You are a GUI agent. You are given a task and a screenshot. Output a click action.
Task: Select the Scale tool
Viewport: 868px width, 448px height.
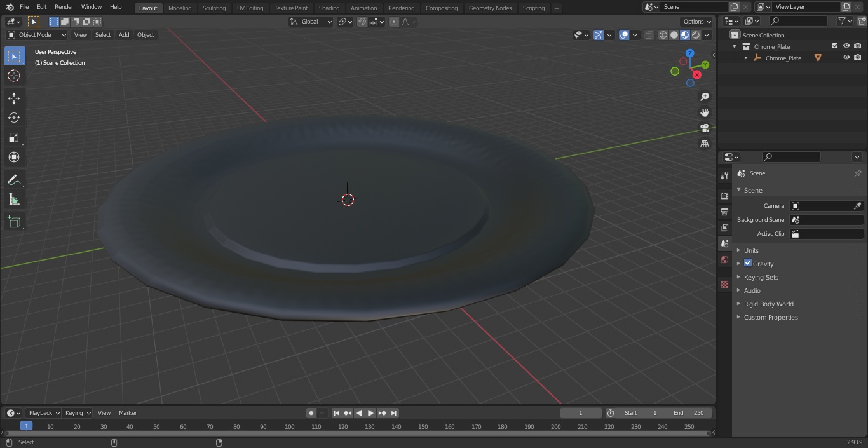[14, 137]
